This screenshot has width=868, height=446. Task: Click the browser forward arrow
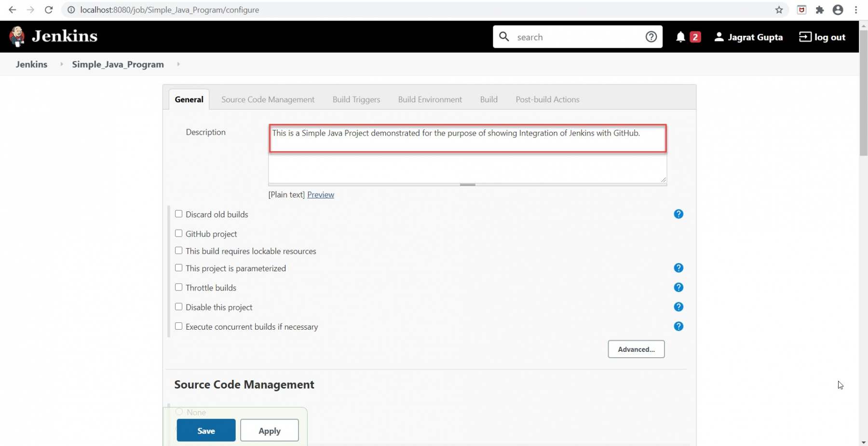click(30, 10)
